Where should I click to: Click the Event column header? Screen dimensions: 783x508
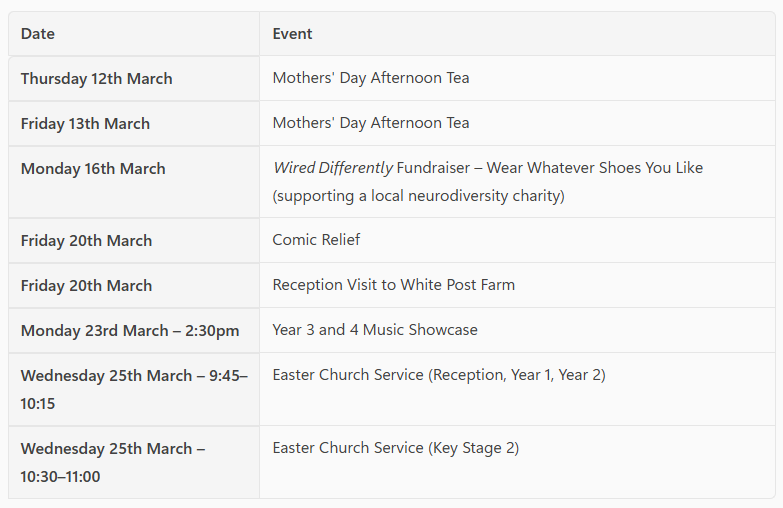(292, 34)
